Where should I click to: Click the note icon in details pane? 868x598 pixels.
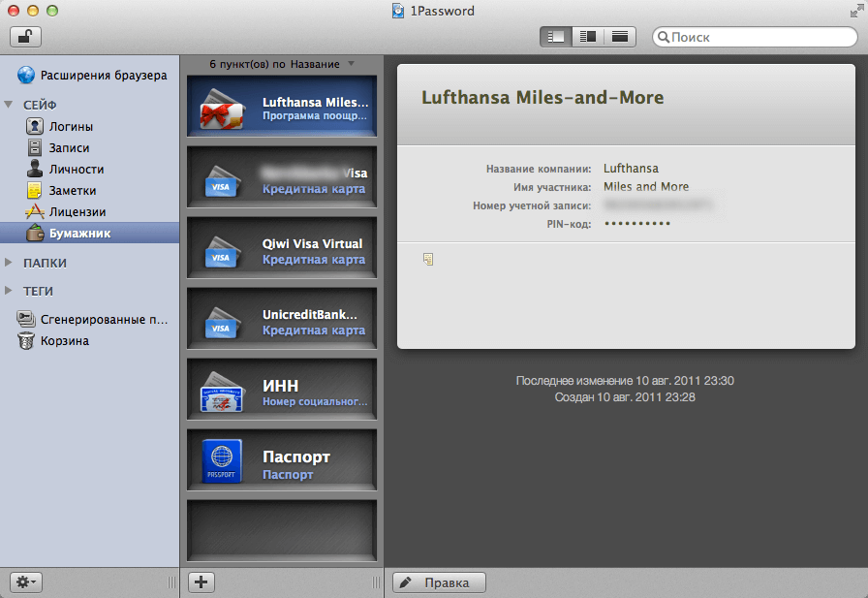[428, 259]
